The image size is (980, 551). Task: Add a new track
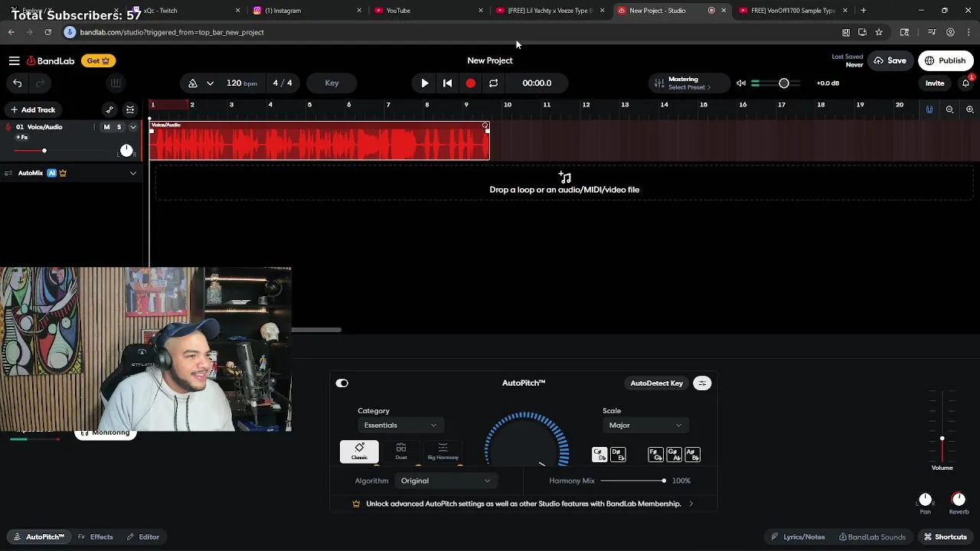click(x=32, y=110)
